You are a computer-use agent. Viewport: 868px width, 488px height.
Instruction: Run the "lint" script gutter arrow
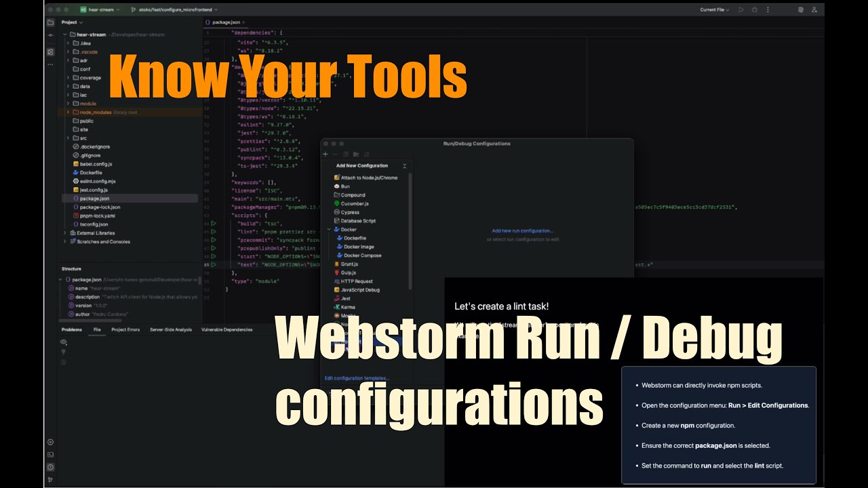tap(214, 231)
